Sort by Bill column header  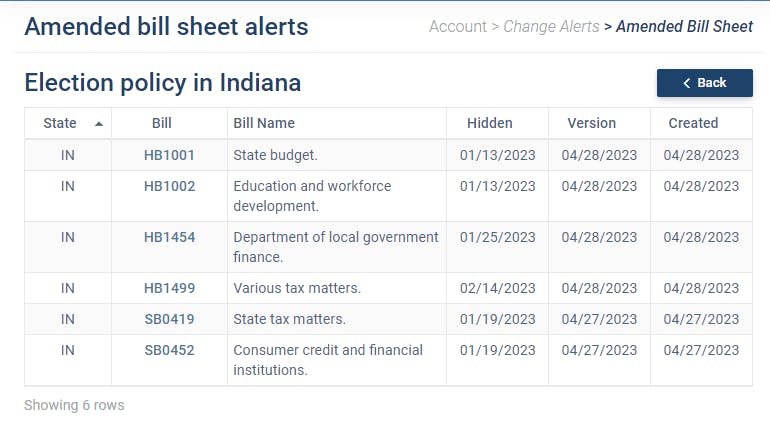click(x=162, y=123)
